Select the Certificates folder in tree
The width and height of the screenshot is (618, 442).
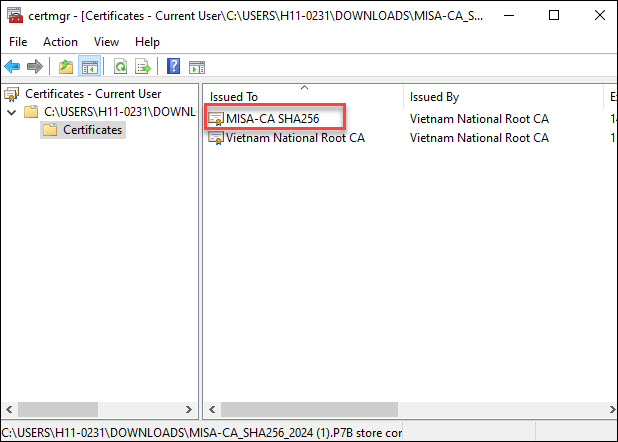point(83,130)
